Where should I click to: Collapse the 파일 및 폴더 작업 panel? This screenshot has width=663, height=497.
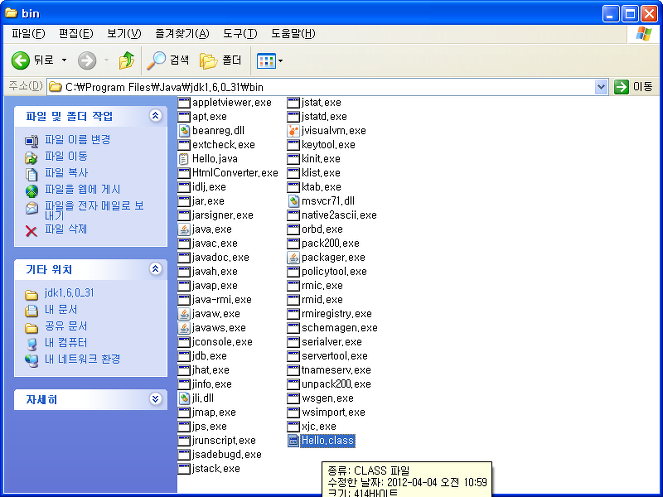coord(156,116)
